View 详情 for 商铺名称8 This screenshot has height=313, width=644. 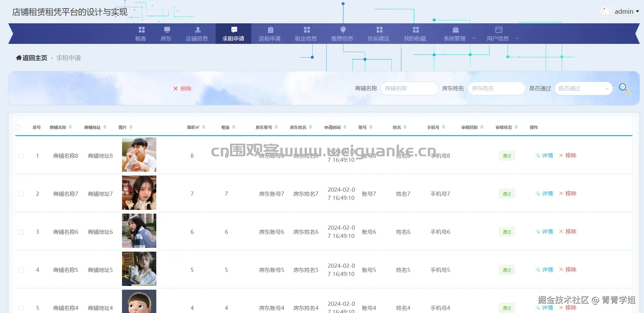point(544,155)
